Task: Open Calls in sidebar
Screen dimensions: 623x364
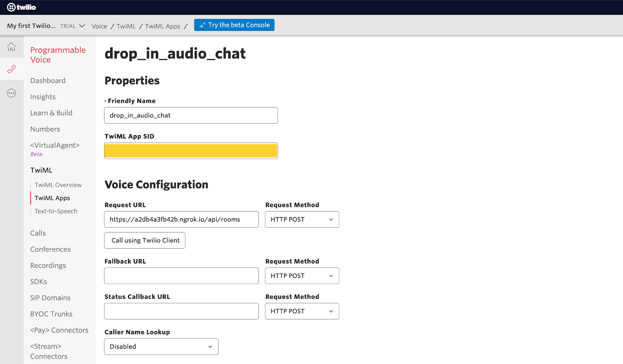Action: pos(38,233)
